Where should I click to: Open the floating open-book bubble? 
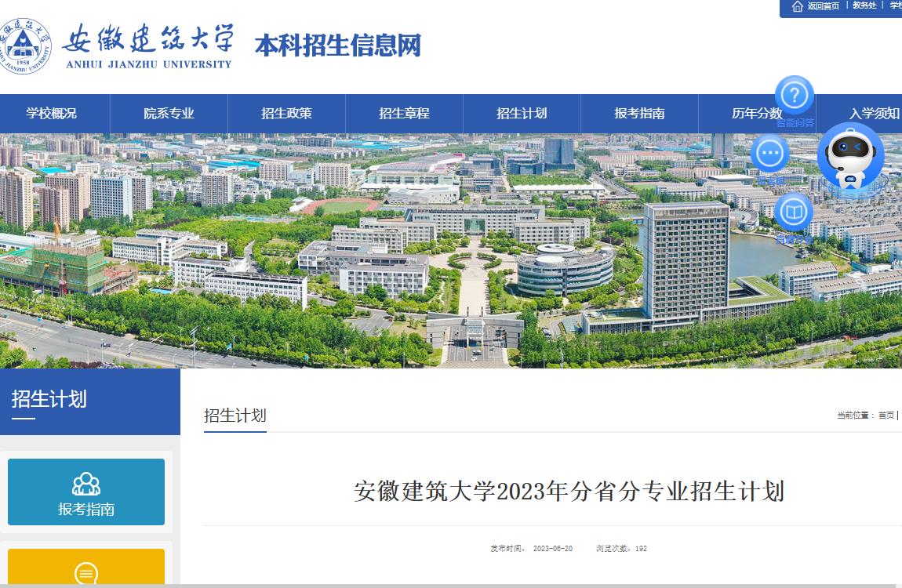click(794, 212)
